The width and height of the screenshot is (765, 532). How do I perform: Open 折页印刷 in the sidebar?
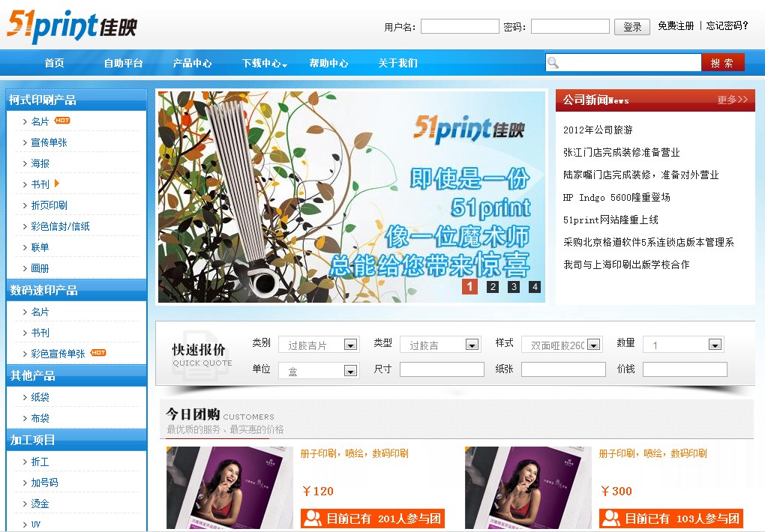tap(49, 205)
